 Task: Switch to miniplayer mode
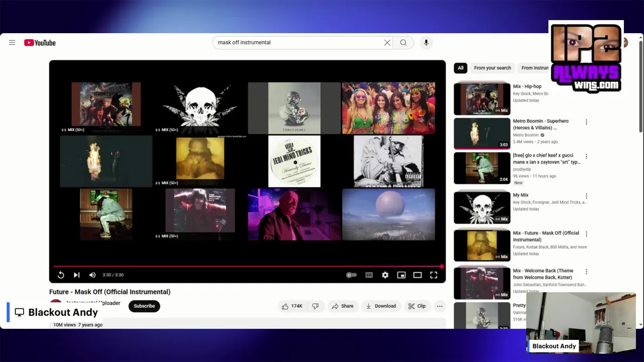(x=401, y=275)
